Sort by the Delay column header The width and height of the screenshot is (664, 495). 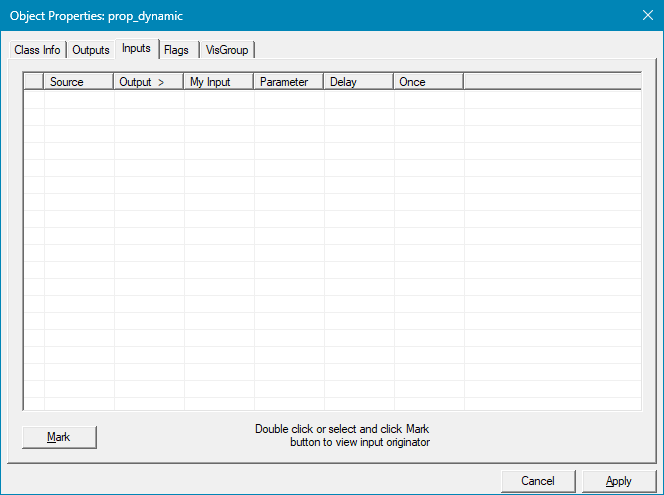click(x=358, y=82)
